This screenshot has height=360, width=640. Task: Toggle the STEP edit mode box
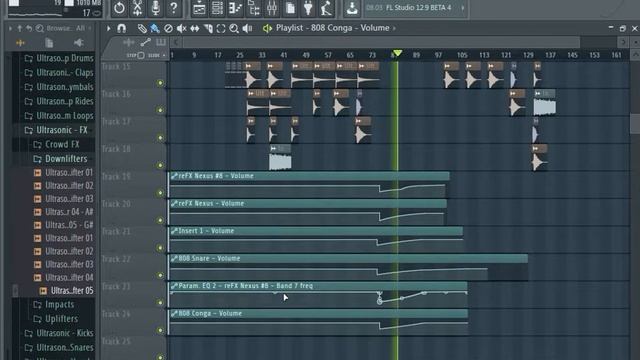coord(141,55)
